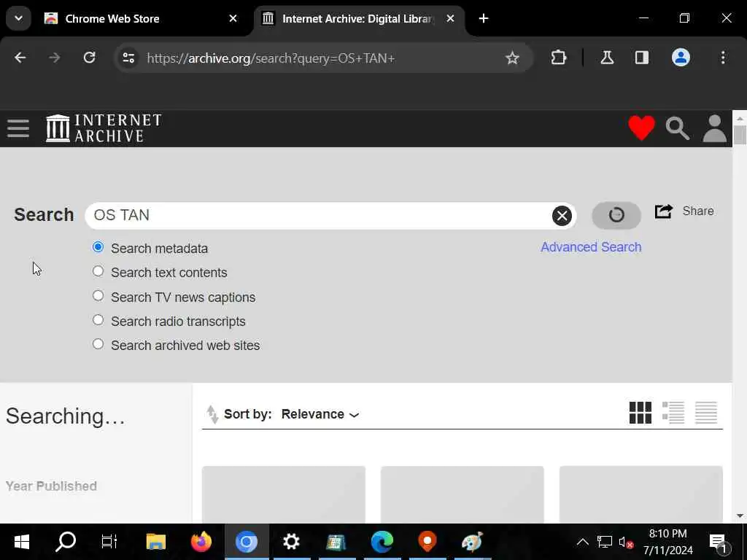Open Chrome Labs flask icon

click(x=606, y=58)
